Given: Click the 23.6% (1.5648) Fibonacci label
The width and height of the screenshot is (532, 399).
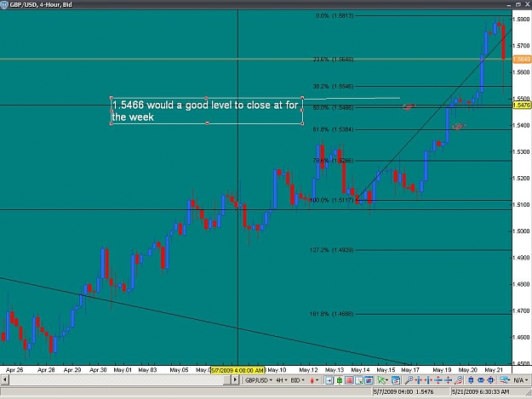Looking at the screenshot, I should pyautogui.click(x=333, y=60).
